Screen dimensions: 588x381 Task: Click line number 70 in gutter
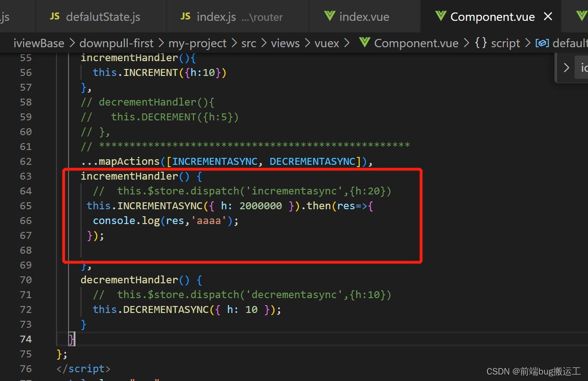[26, 280]
